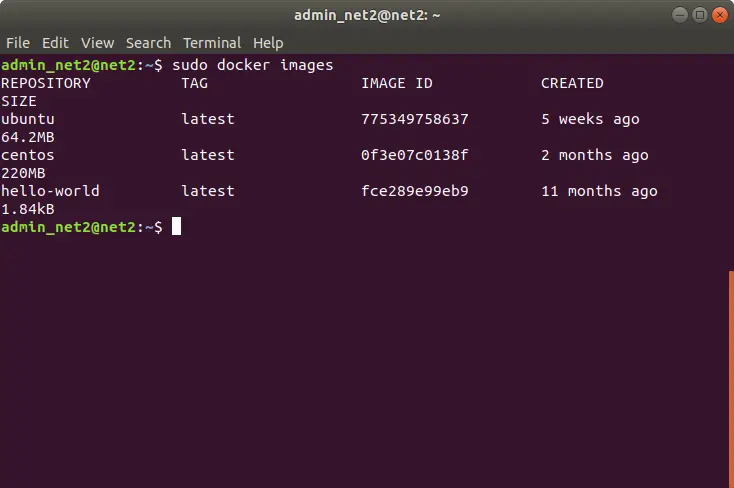
Task: Click the IMAGE ID column header
Action: point(397,83)
